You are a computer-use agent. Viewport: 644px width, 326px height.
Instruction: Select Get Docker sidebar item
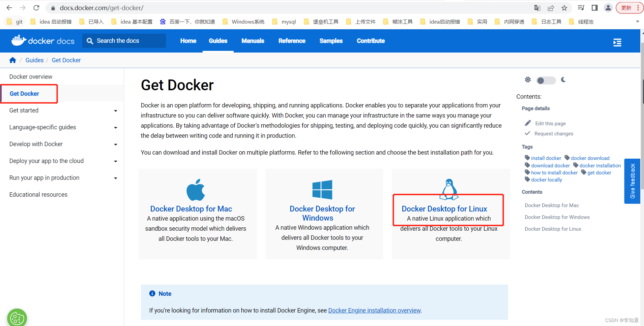(24, 94)
